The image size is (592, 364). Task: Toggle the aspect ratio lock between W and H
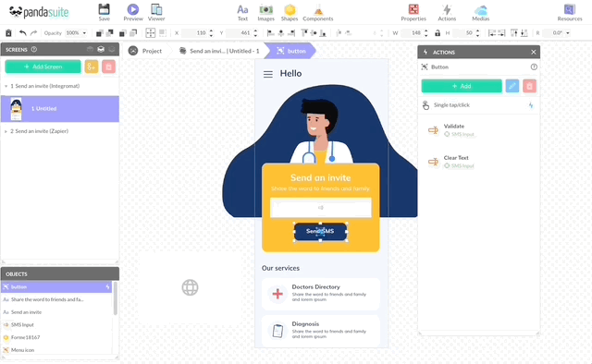tap(438, 33)
